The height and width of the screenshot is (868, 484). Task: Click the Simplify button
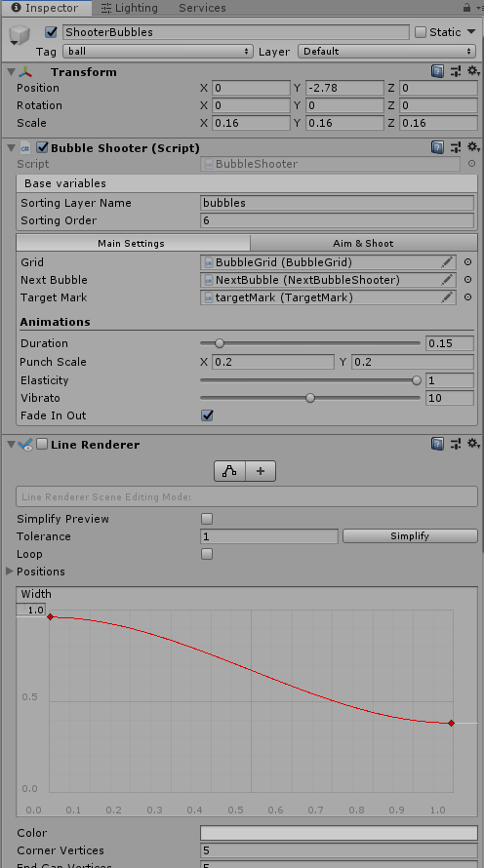pos(410,535)
